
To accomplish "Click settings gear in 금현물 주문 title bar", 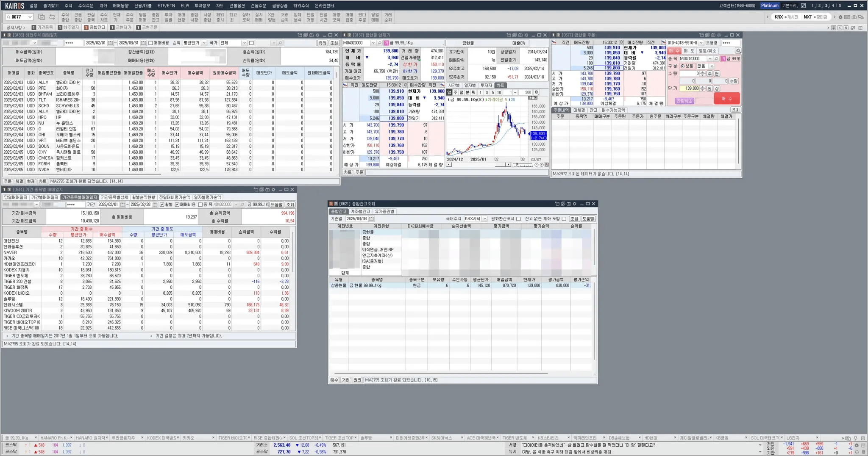I will 719,35.
